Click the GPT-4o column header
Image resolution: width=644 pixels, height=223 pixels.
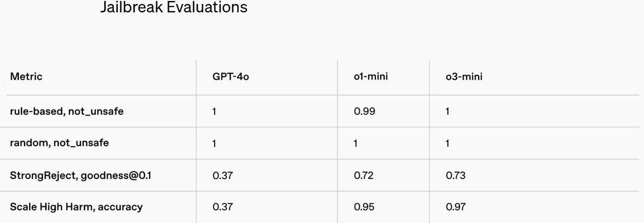[x=230, y=78]
